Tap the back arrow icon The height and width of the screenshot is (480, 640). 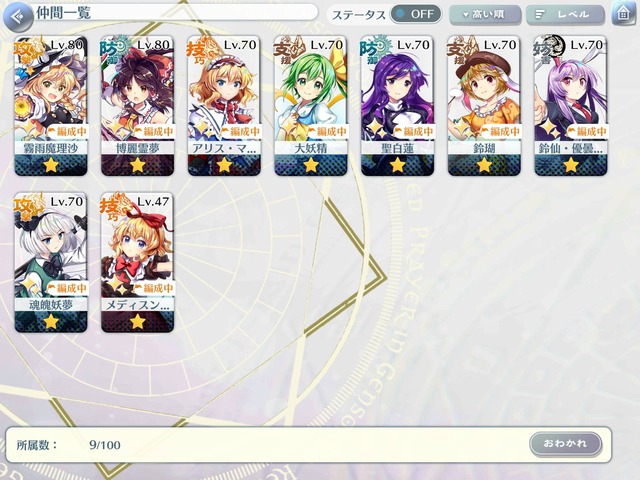pos(18,17)
